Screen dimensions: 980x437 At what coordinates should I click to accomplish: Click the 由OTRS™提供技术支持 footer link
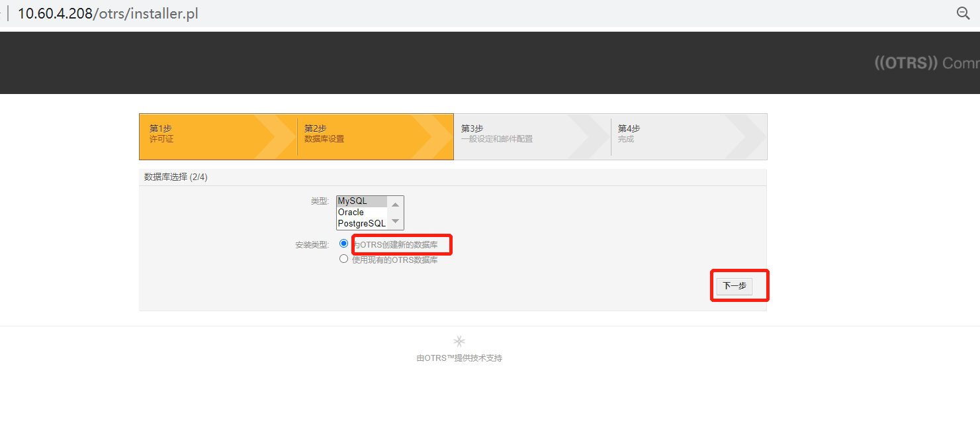(x=459, y=358)
